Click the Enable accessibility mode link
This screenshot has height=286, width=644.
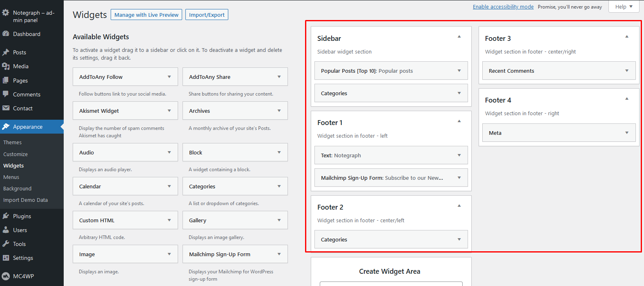503,7
